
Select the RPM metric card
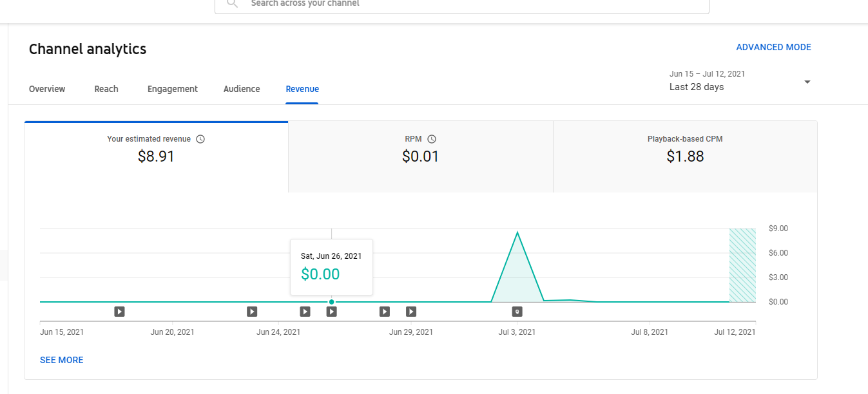tap(420, 156)
